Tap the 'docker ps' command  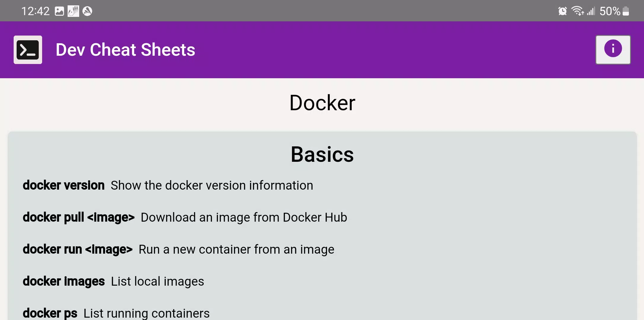pos(50,313)
